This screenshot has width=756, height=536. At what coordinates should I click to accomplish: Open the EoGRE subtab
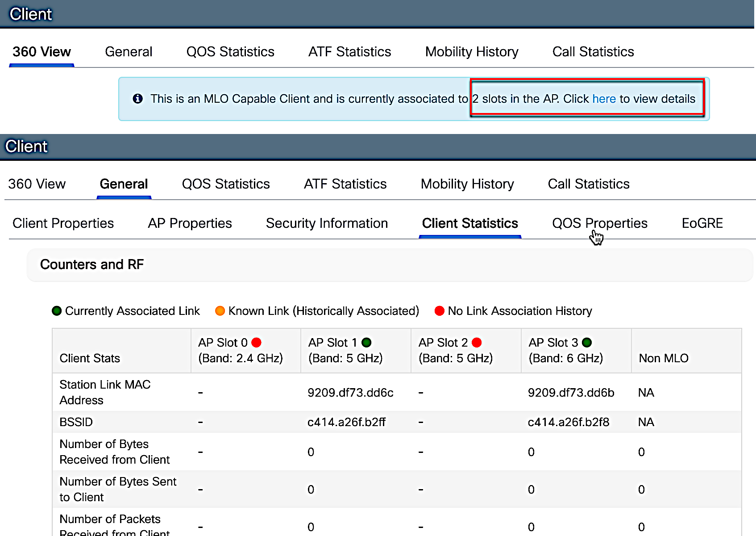702,223
